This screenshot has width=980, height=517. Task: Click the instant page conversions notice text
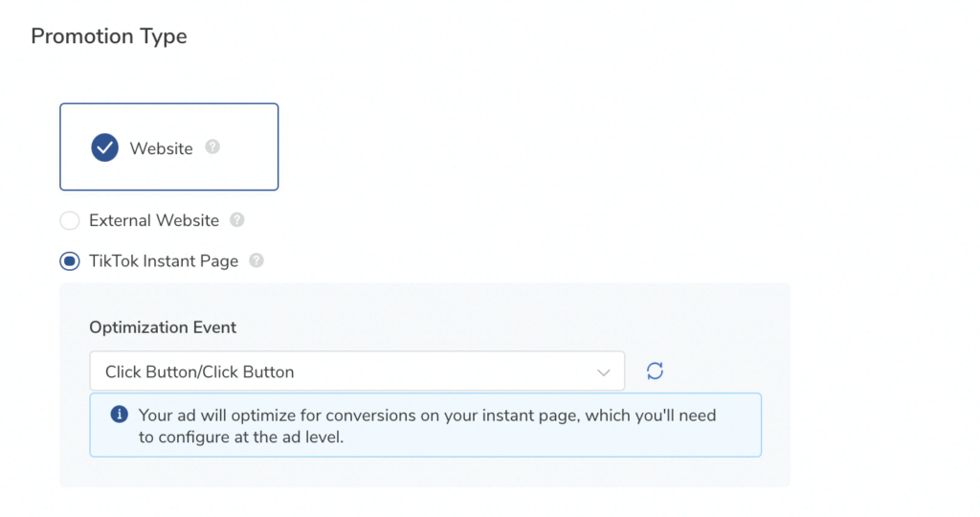pos(427,426)
